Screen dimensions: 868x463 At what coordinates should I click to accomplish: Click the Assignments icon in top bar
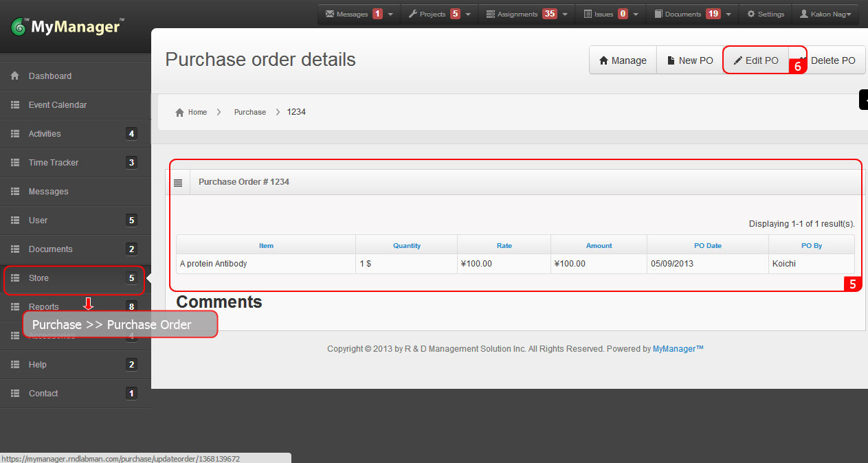(491, 13)
